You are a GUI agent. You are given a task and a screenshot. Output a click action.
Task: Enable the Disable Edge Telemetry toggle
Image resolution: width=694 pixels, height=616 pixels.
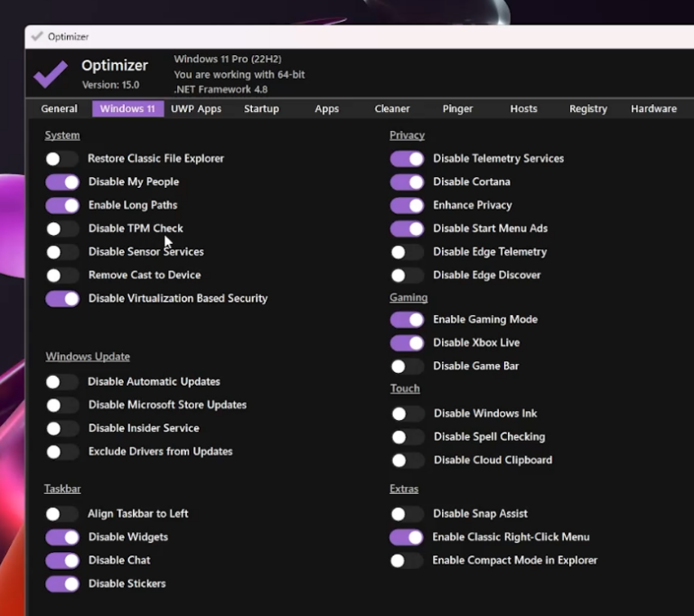[407, 253]
